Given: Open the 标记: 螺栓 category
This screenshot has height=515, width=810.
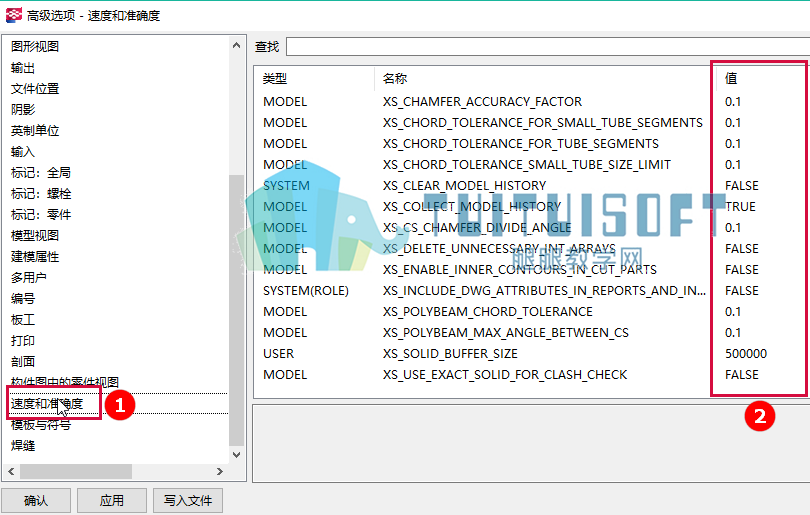Looking at the screenshot, I should point(41,194).
